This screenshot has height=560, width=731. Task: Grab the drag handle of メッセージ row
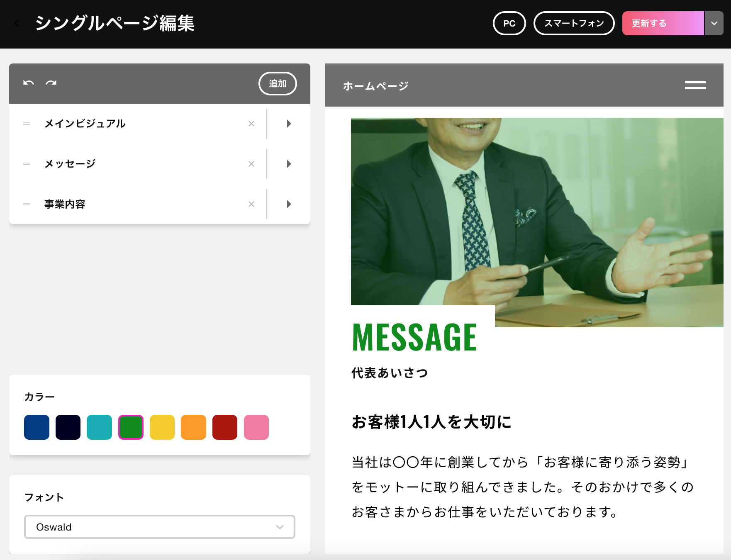(x=27, y=164)
